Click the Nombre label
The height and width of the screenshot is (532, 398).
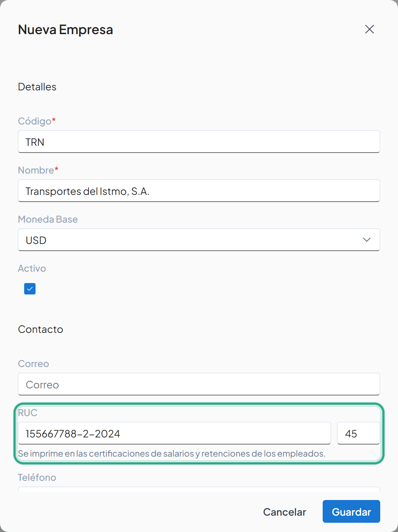coord(38,170)
